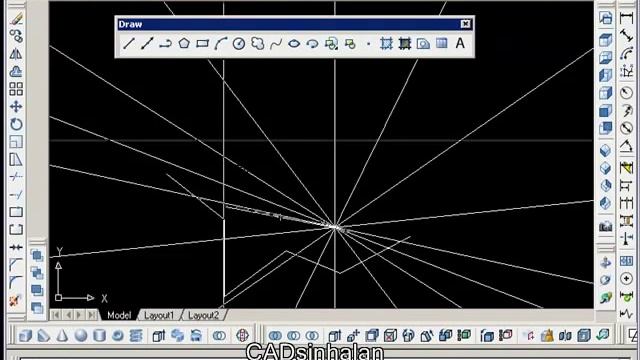Click previous layout tab arrow
This screenshot has height=360, width=640.
pyautogui.click(x=68, y=315)
